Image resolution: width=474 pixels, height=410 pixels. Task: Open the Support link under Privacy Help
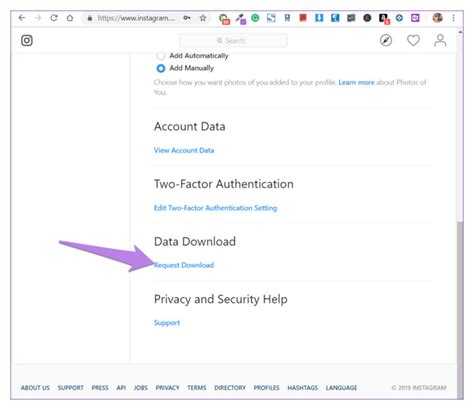coord(167,323)
